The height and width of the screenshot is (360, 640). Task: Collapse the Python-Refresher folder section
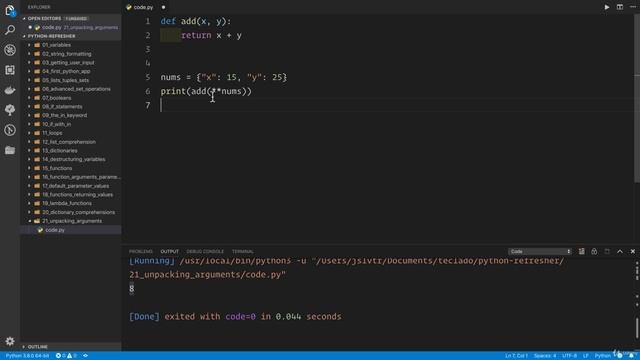click(x=71, y=36)
